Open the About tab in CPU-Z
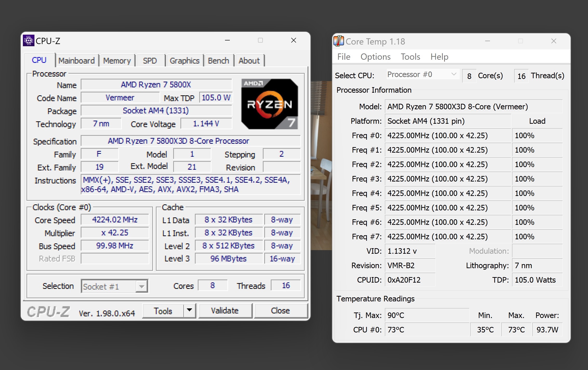Viewport: 588px width, 370px height. [249, 60]
